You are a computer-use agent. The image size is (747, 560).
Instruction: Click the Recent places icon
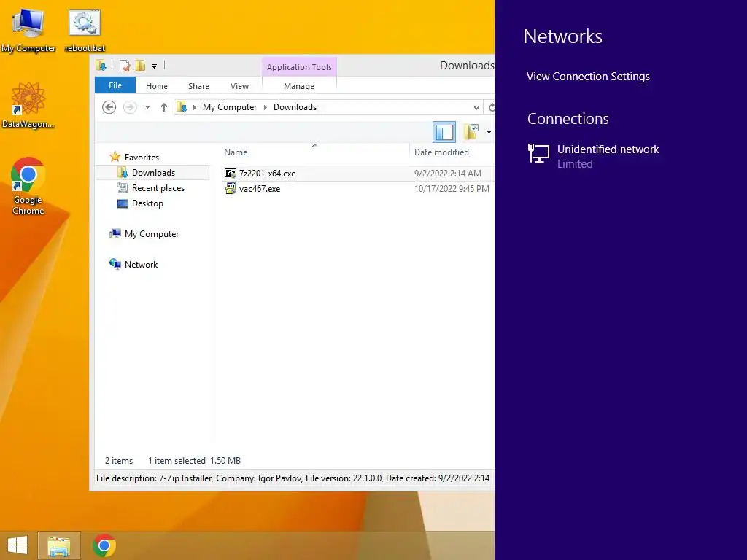[x=123, y=188]
